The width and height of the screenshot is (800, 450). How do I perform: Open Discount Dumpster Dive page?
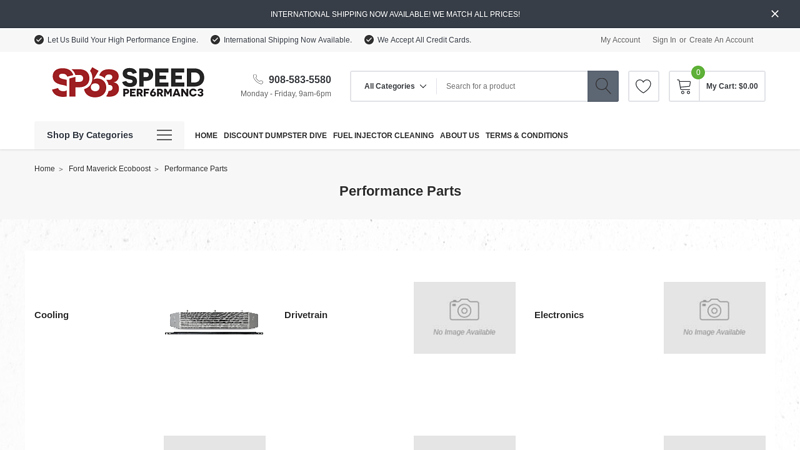click(x=275, y=136)
